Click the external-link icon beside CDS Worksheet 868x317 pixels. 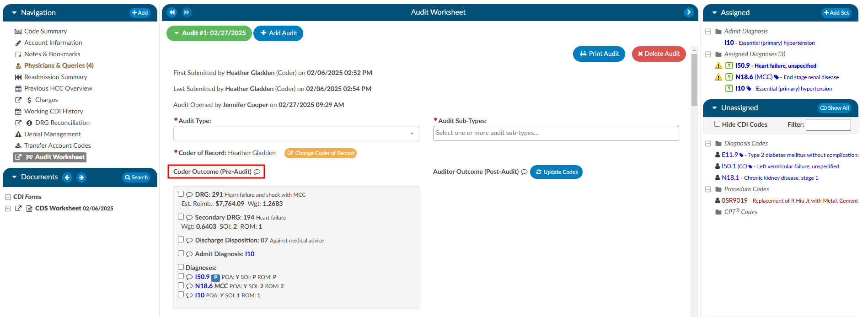click(x=18, y=208)
